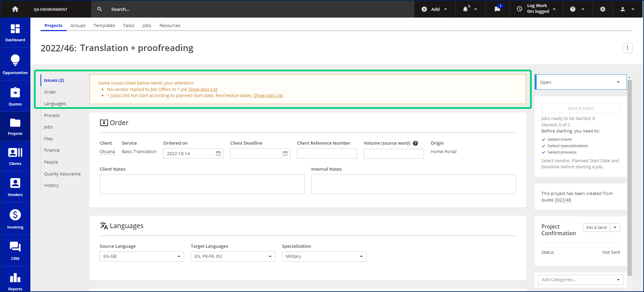Open the Vendors module
This screenshot has width=644, height=292.
(x=15, y=187)
